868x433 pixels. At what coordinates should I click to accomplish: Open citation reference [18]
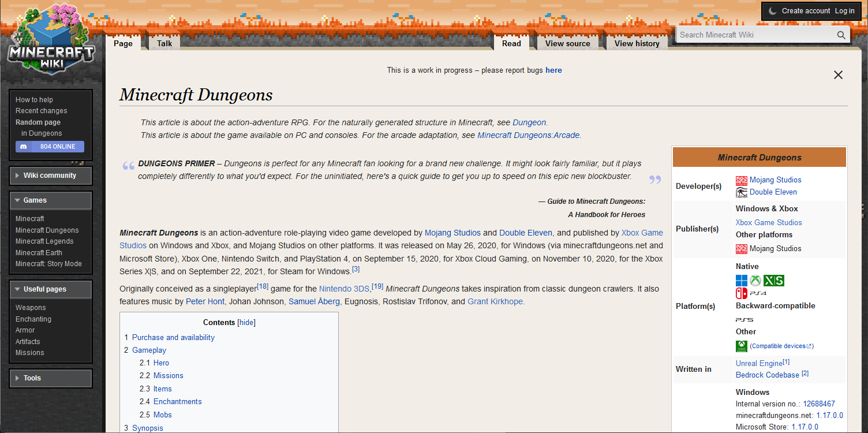coord(263,286)
